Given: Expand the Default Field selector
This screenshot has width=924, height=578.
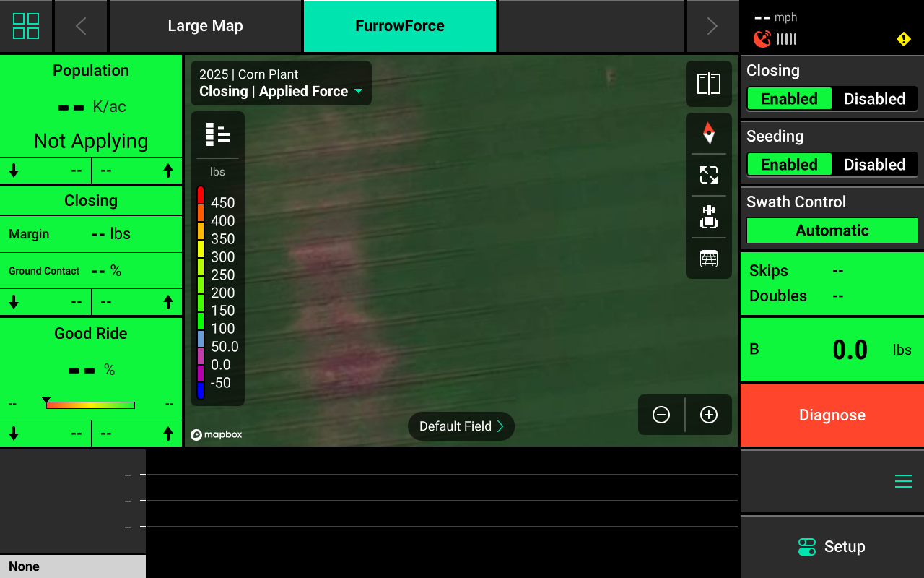Looking at the screenshot, I should point(461,426).
